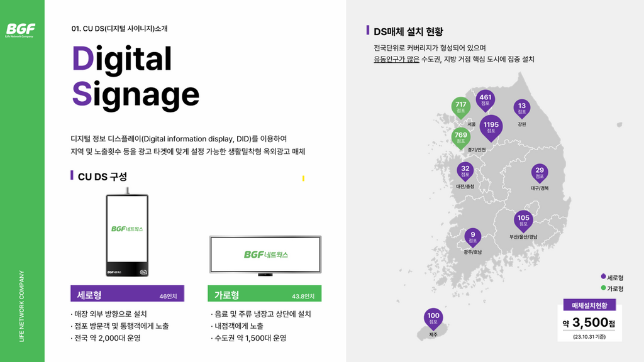
Task: Click the purple 매체설치현황 badge
Action: [589, 305]
